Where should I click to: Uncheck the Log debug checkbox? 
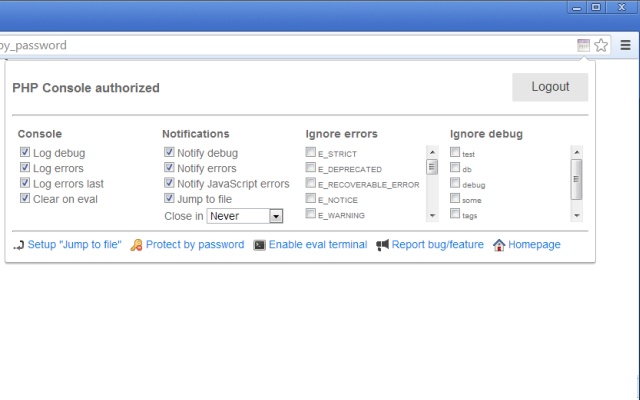(25, 153)
